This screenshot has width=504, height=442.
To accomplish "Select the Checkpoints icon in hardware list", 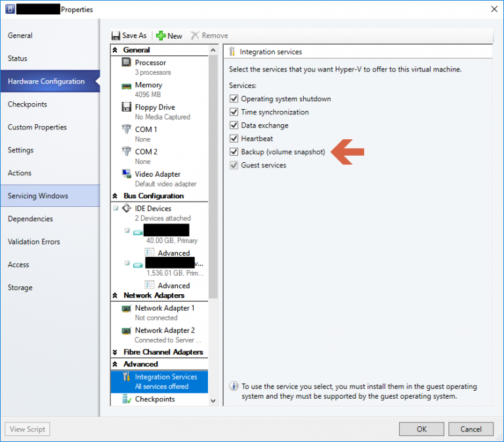I will point(127,399).
